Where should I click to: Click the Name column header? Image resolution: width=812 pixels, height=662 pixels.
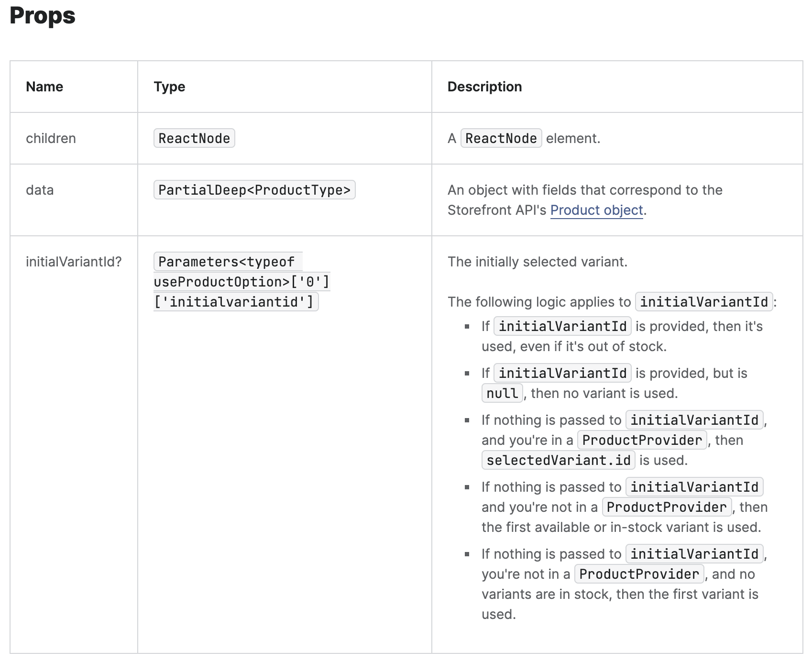coord(44,87)
